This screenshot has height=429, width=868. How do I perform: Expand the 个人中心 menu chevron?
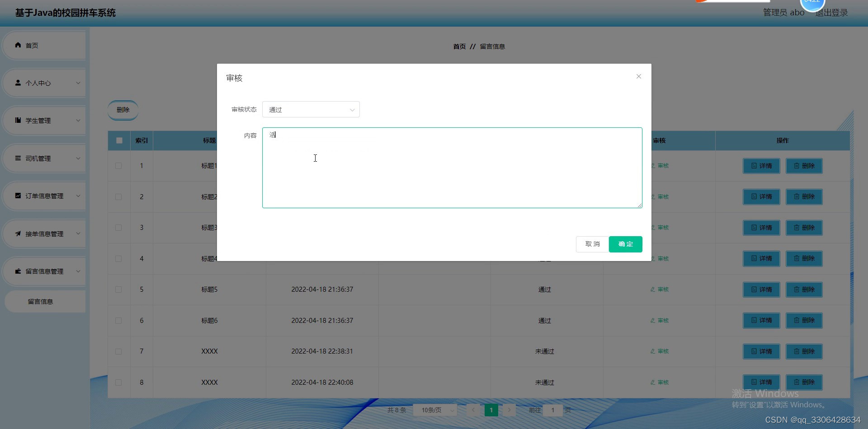(x=78, y=83)
